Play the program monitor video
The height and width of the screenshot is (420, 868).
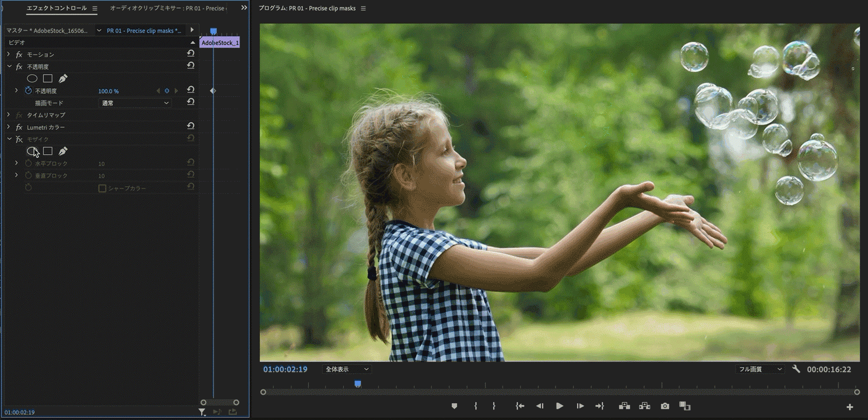tap(559, 406)
